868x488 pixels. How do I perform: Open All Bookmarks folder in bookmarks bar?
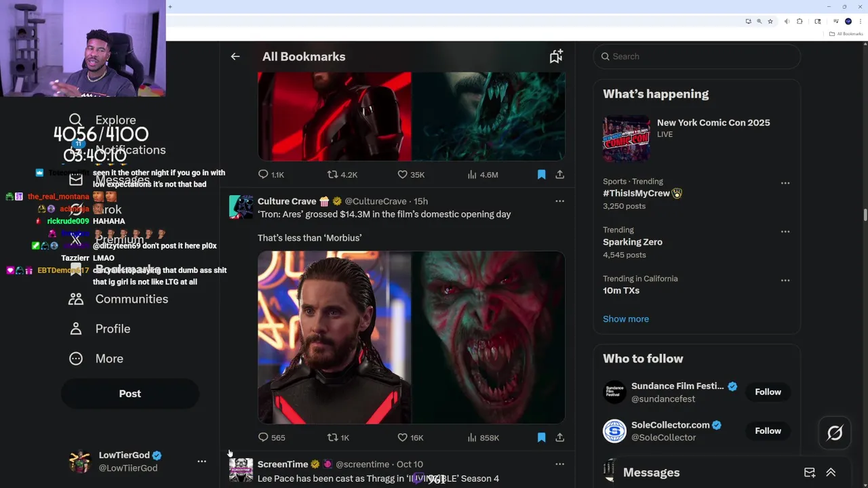(x=846, y=34)
